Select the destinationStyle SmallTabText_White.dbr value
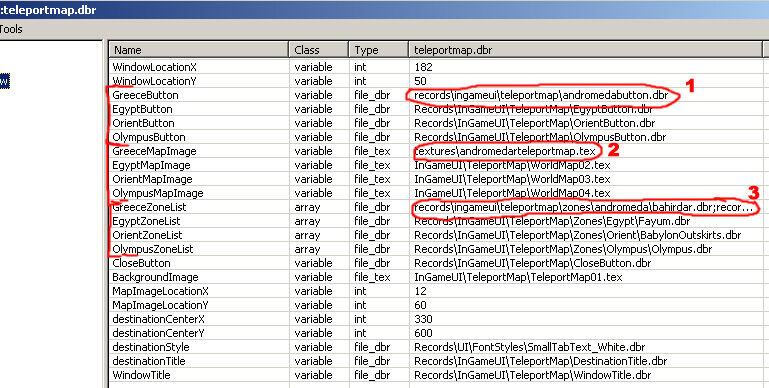This screenshot has height=388, width=769. tap(530, 347)
